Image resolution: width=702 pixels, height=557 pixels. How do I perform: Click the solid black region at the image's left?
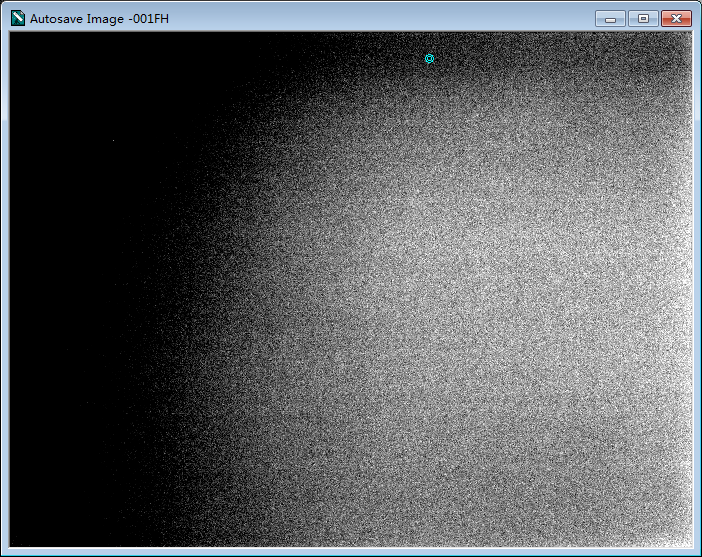coord(50,300)
